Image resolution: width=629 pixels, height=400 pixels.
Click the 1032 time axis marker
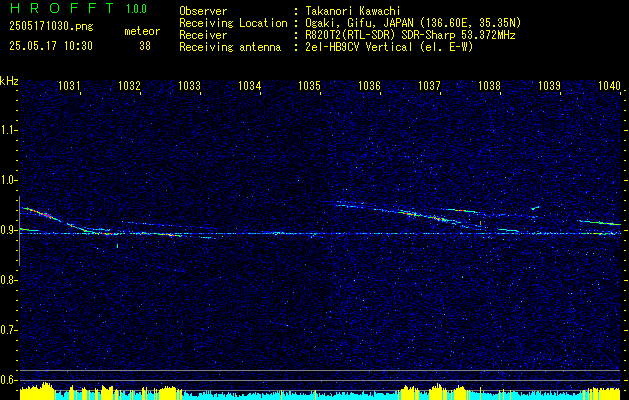click(130, 85)
